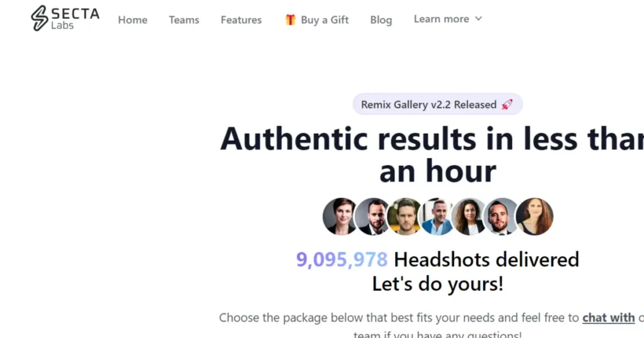Screen dimensions: 644x338
Task: Click the last headshot of long-haired woman
Action: 535,217
